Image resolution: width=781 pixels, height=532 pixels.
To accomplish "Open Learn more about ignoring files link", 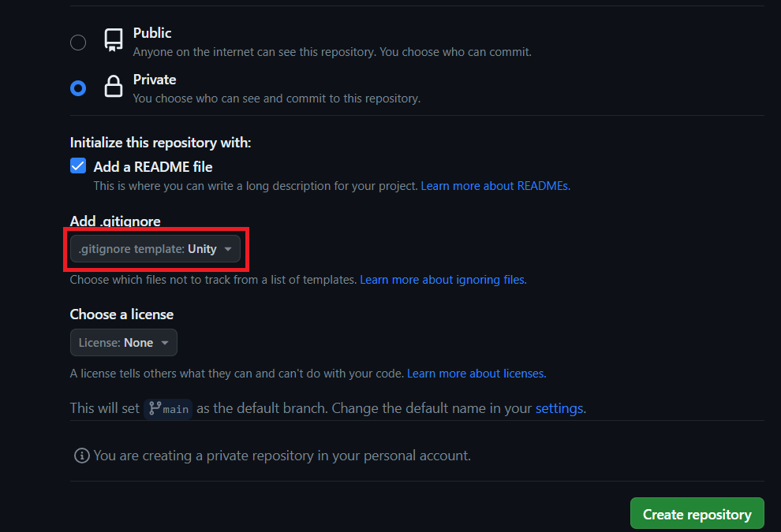I will (x=443, y=280).
